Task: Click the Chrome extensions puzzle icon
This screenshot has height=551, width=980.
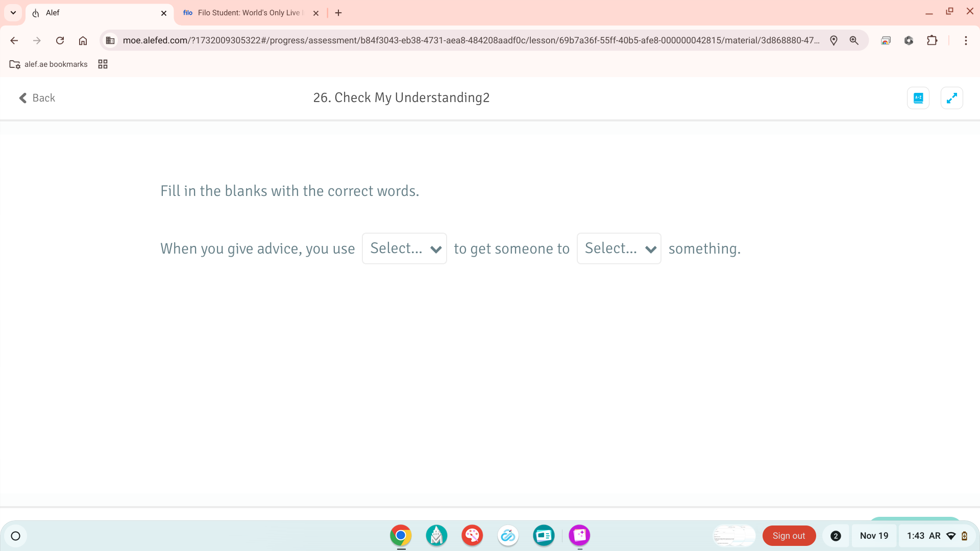Action: 932,40
